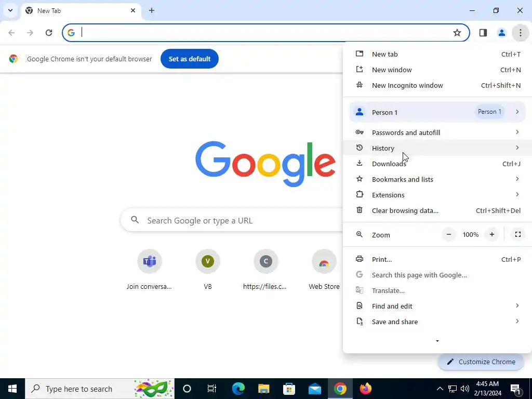
Task: Select New tab from the menu
Action: click(437, 54)
